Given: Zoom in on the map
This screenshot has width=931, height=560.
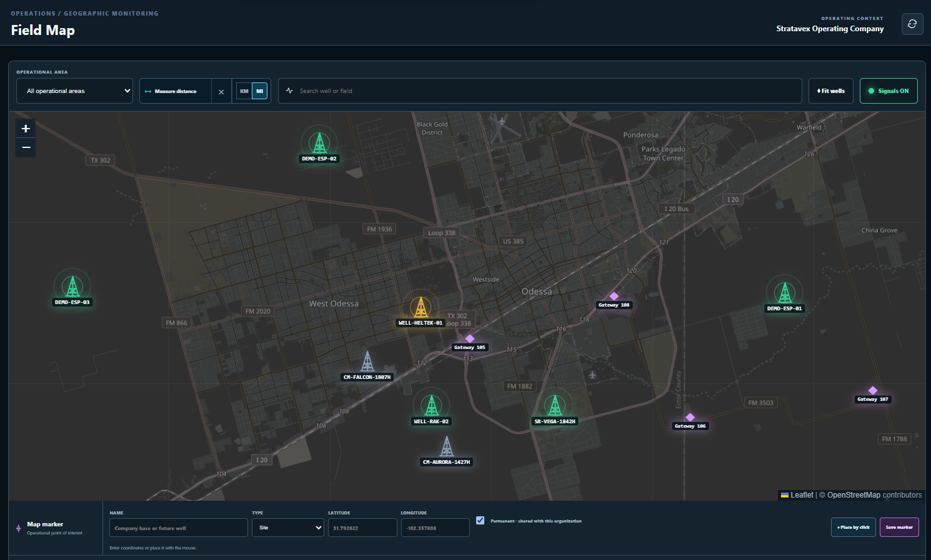Looking at the screenshot, I should point(26,129).
